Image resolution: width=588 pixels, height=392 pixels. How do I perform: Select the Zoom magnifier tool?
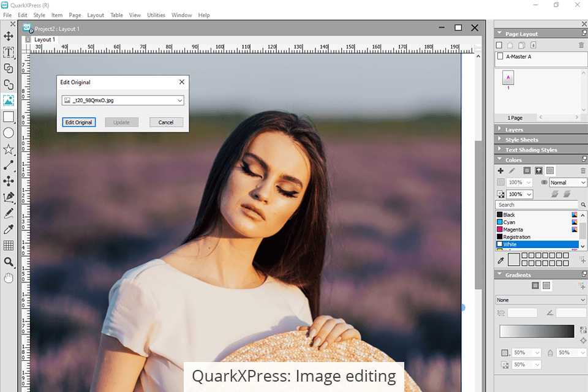coord(8,262)
